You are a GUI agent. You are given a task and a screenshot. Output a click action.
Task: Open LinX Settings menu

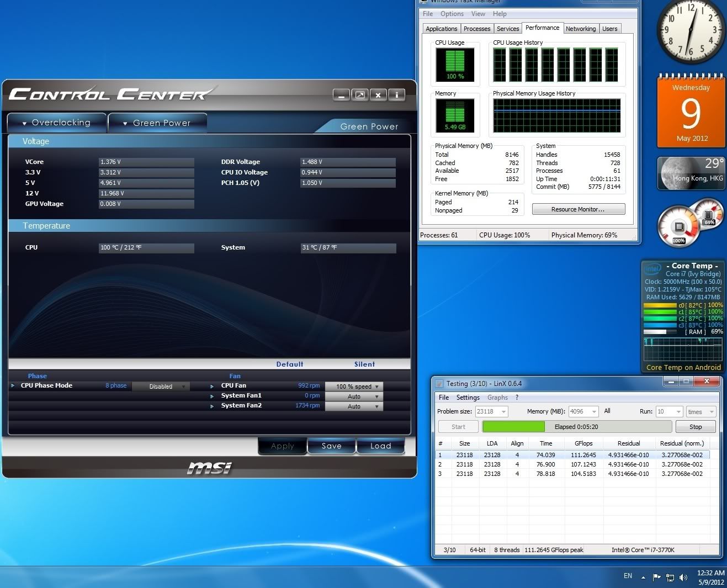tap(468, 398)
